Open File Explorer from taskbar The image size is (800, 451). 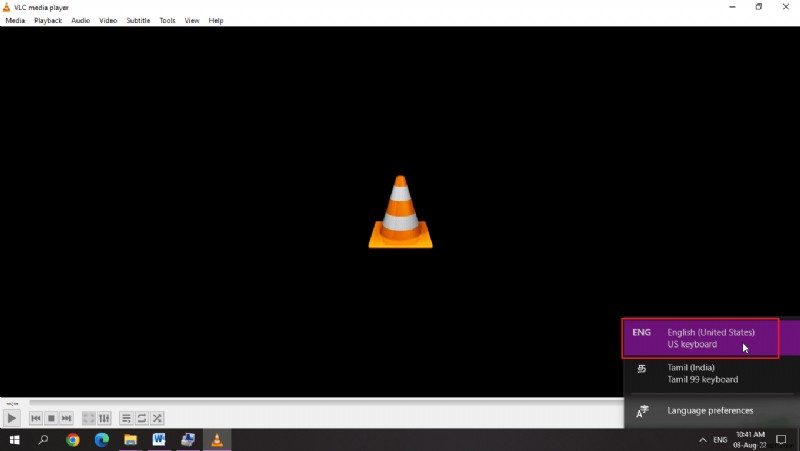click(131, 440)
